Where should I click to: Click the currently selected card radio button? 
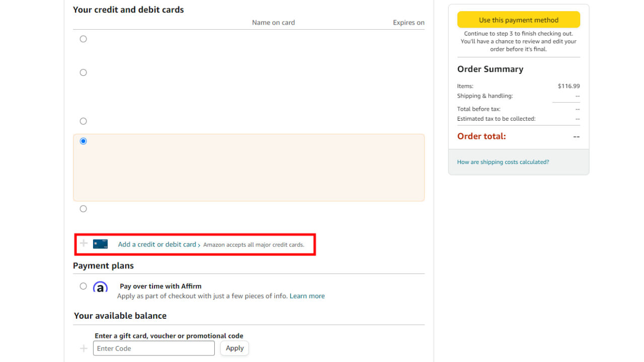(83, 141)
